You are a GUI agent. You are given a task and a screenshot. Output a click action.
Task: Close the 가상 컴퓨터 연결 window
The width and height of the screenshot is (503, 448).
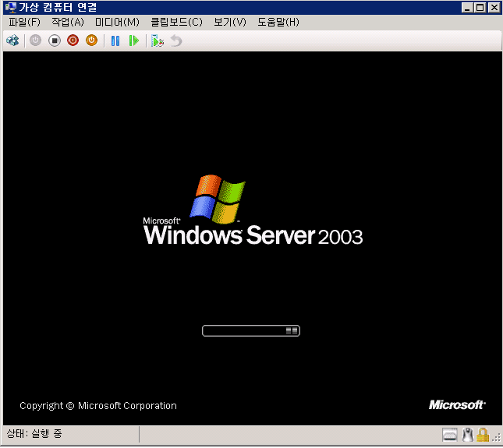pyautogui.click(x=494, y=7)
